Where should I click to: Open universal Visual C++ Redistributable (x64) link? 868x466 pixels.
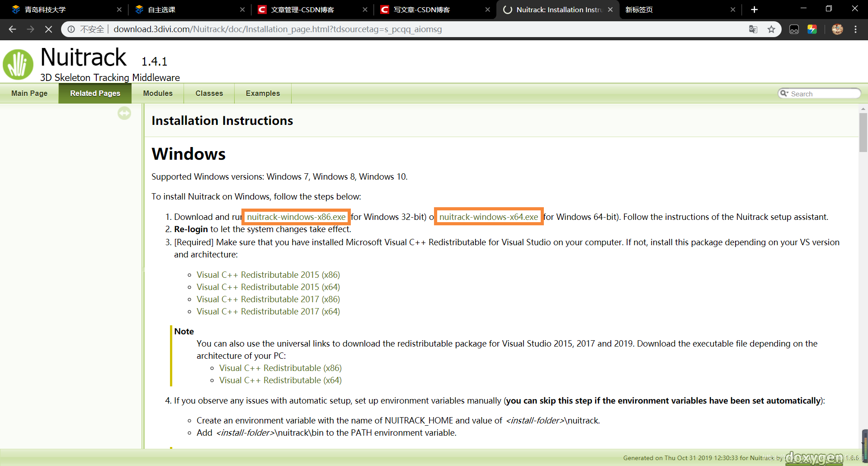pyautogui.click(x=280, y=380)
